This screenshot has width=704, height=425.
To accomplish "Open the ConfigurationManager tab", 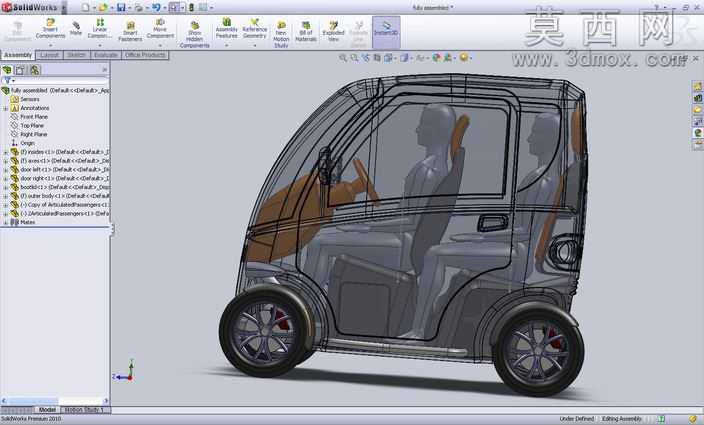I will (x=35, y=70).
